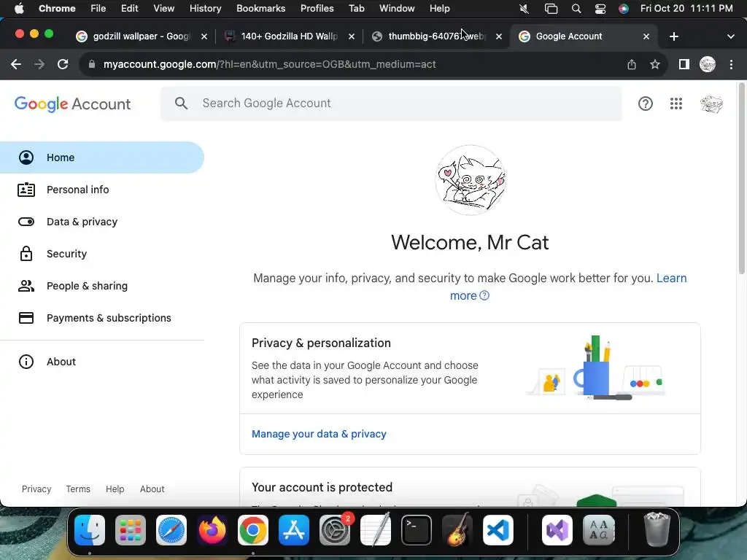Go back with browser back arrow
The width and height of the screenshot is (747, 560).
tap(16, 64)
